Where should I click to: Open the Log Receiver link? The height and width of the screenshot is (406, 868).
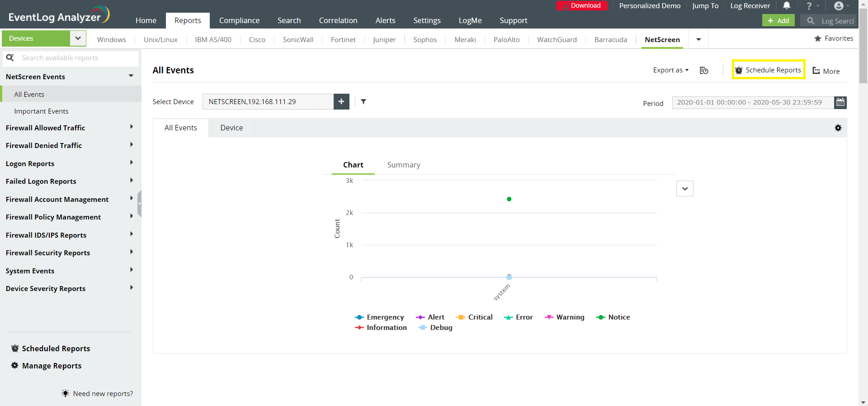pos(750,6)
